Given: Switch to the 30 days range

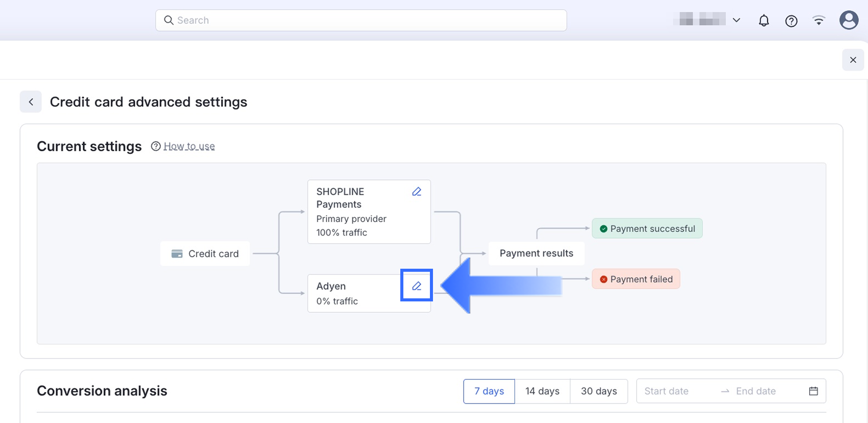Looking at the screenshot, I should (599, 391).
